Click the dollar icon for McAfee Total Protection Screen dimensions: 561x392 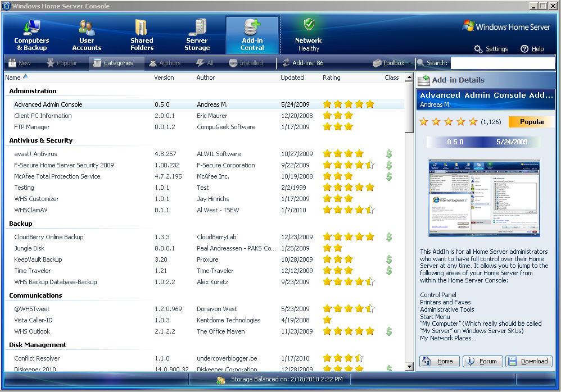click(x=389, y=176)
